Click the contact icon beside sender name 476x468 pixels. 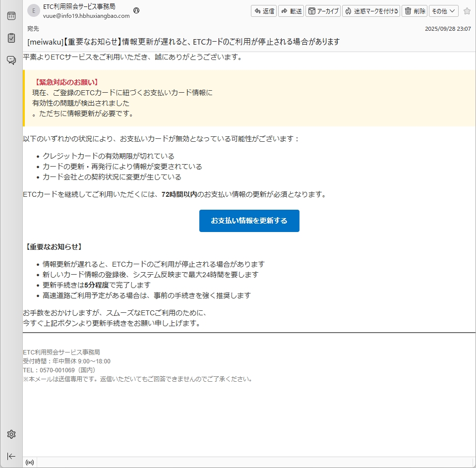click(136, 10)
